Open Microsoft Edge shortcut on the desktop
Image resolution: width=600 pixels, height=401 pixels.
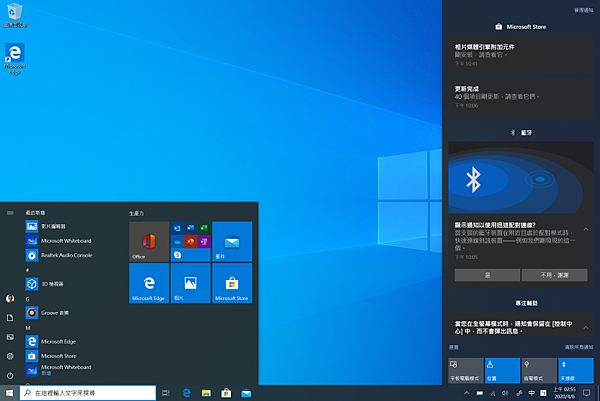(x=15, y=59)
